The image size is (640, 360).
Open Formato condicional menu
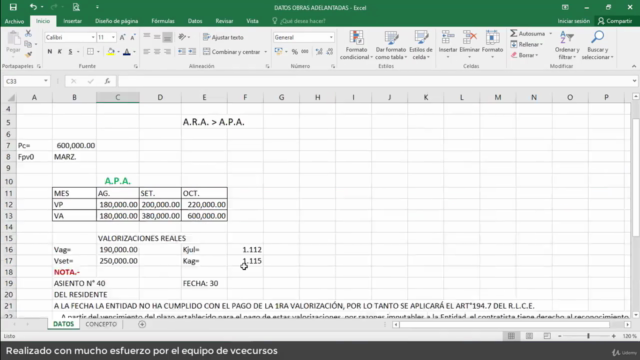click(x=356, y=45)
